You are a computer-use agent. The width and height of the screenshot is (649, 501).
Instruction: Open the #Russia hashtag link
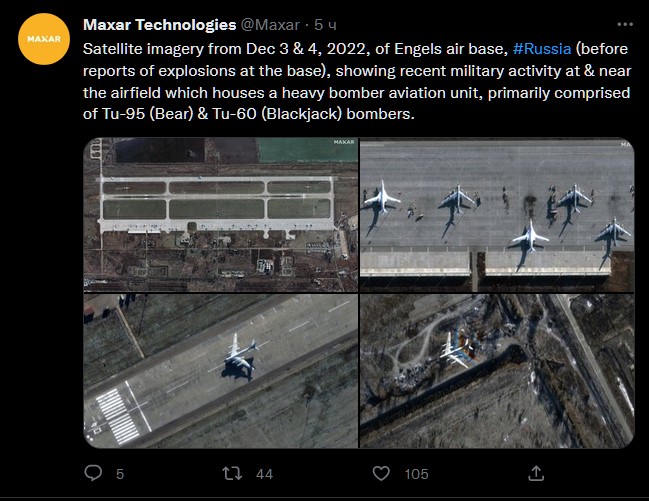point(542,49)
